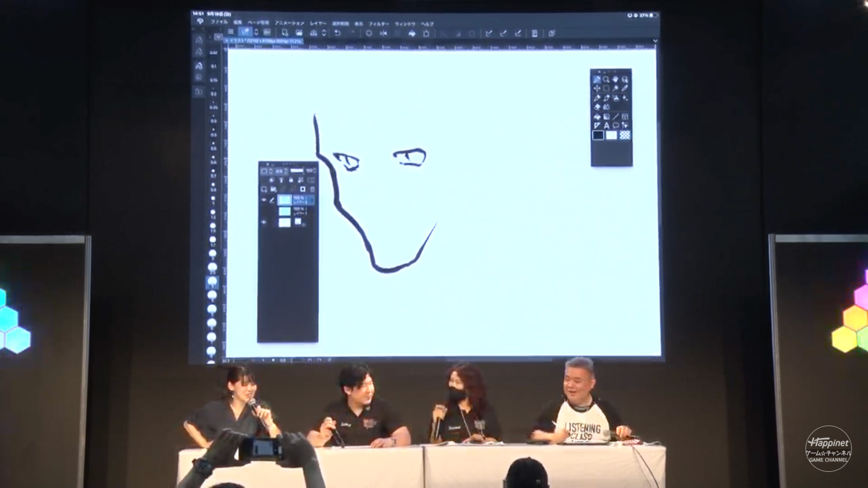Viewport: 868px width, 488px height.
Task: Select the rectangle Selection tool
Action: tap(606, 88)
